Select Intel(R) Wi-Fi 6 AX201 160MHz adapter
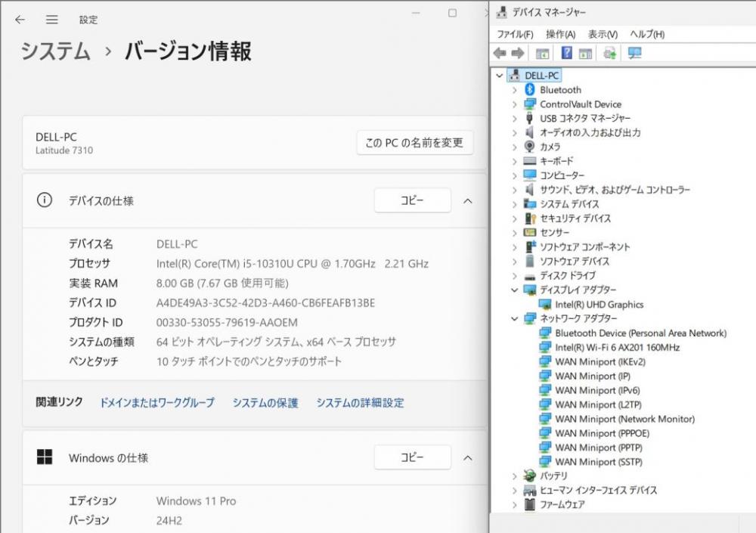Screen dimensions: 756x533 pyautogui.click(x=617, y=348)
